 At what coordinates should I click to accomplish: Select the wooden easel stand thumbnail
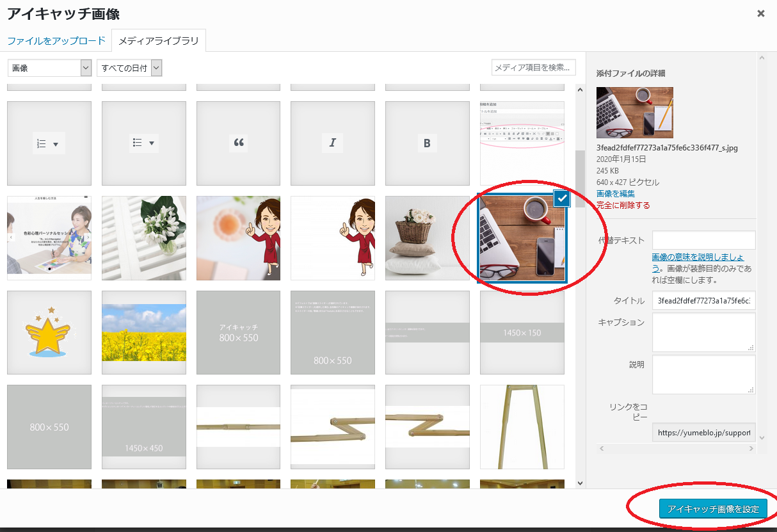point(522,427)
